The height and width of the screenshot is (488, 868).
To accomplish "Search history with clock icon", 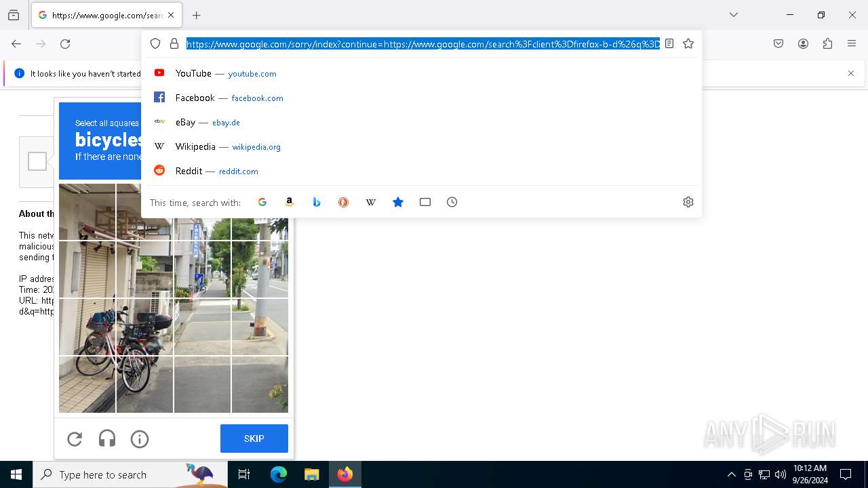I will pos(452,202).
